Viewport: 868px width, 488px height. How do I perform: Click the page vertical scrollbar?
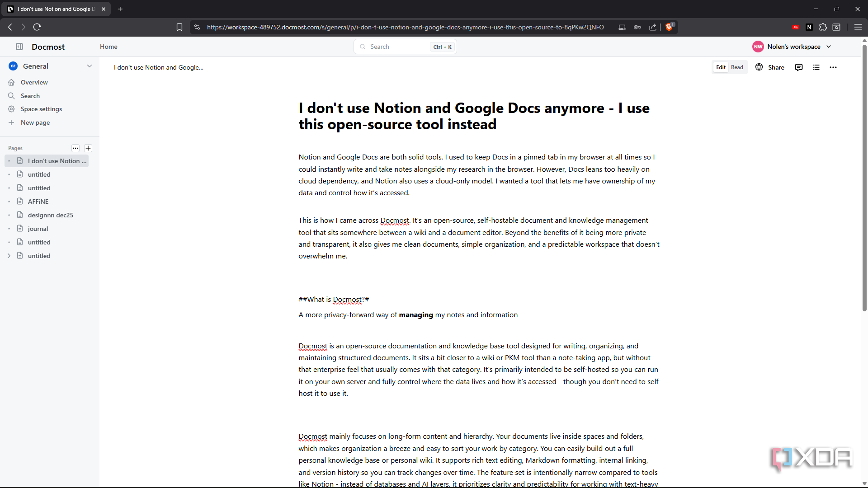(864, 178)
